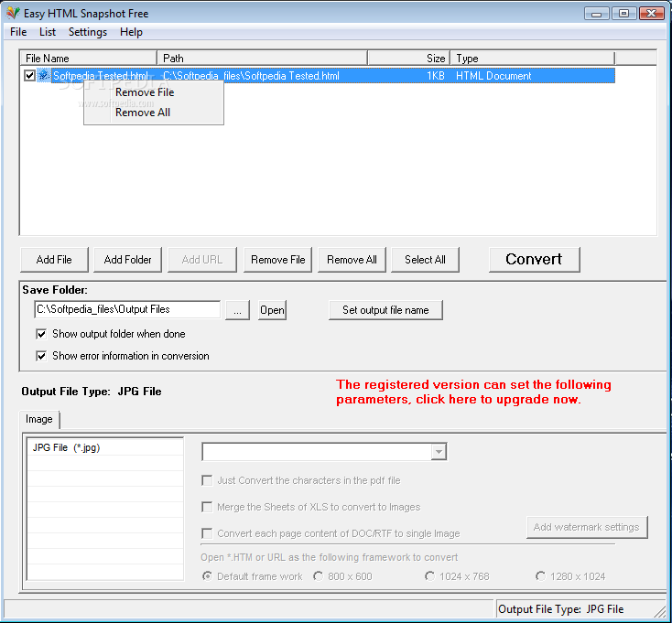Viewport: 672px width, 623px height.
Task: Click the Remove All button below the list
Action: point(352,260)
